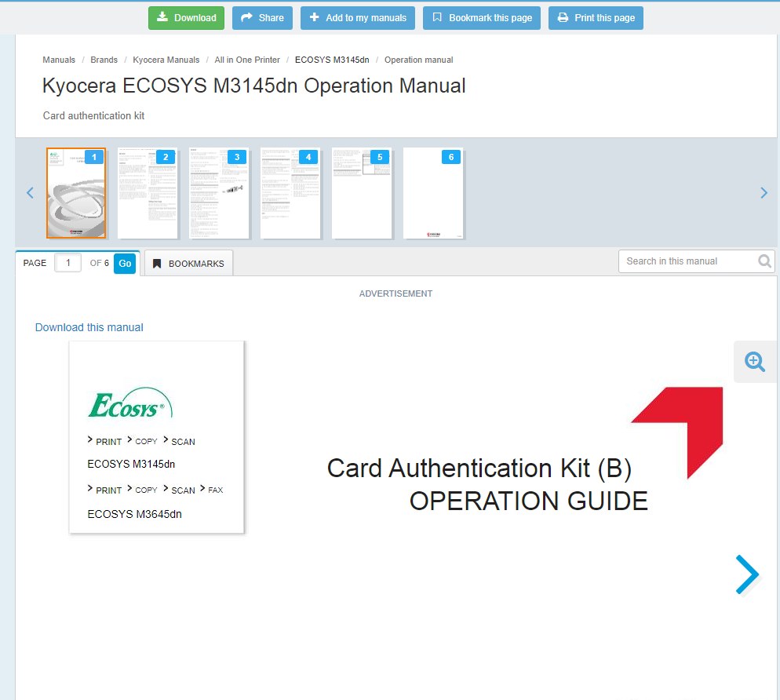The width and height of the screenshot is (780, 700).
Task: Click the Operation manual breadcrumb text
Action: [418, 60]
